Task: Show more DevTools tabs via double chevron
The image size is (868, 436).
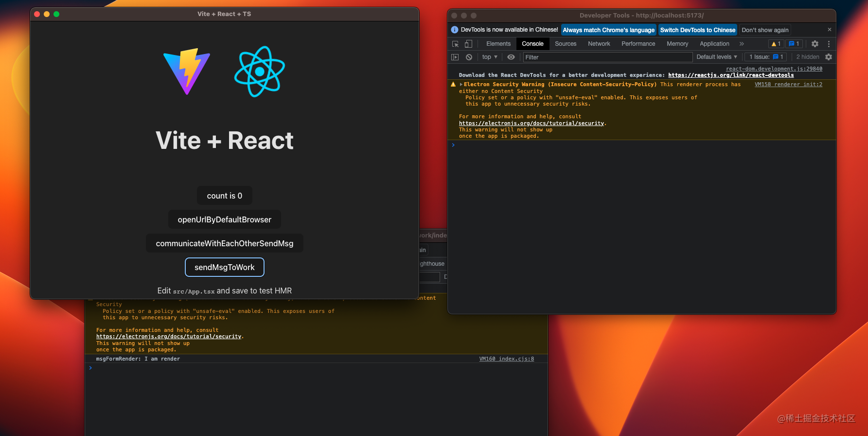Action: [742, 44]
